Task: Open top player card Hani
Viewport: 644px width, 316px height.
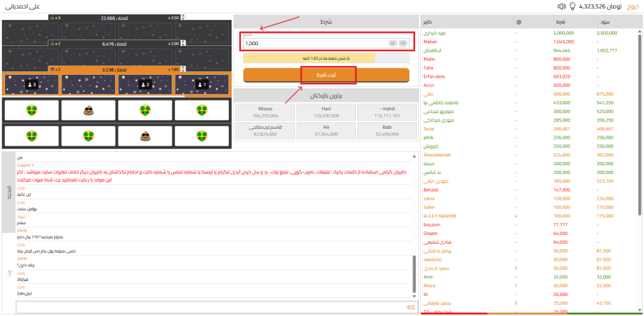Action: (326, 112)
